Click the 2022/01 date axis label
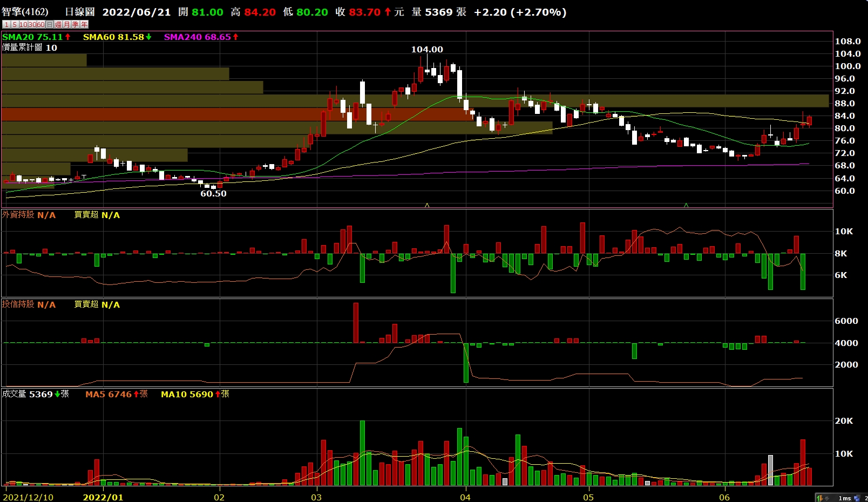Screen dimensions: 868x502 103,497
